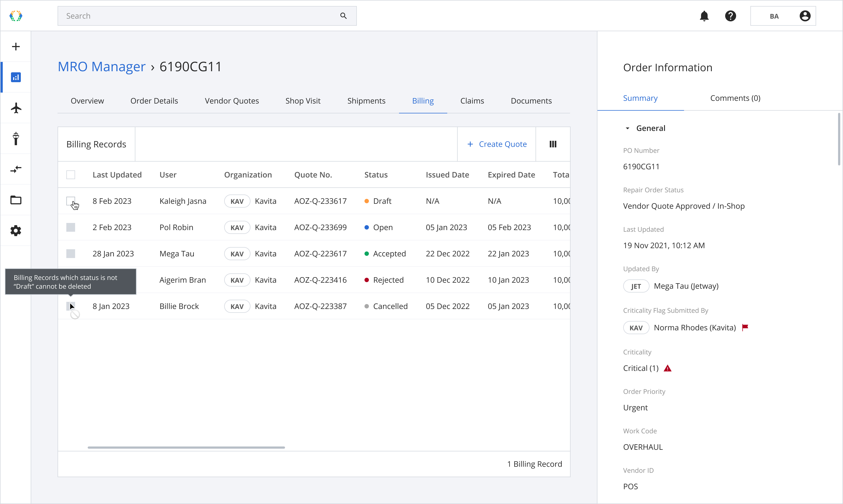Select the Billing tab
The width and height of the screenshot is (843, 504).
pos(423,101)
